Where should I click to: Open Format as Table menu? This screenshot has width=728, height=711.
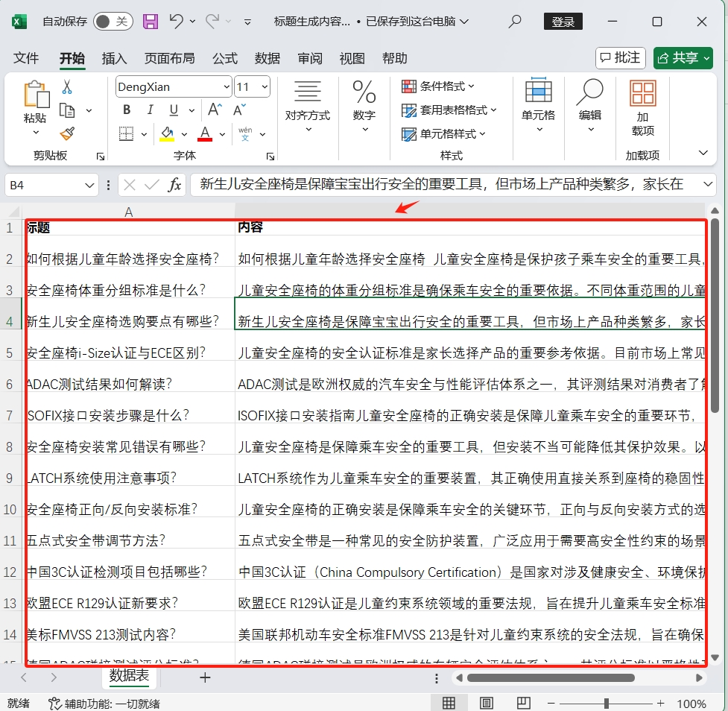(449, 110)
